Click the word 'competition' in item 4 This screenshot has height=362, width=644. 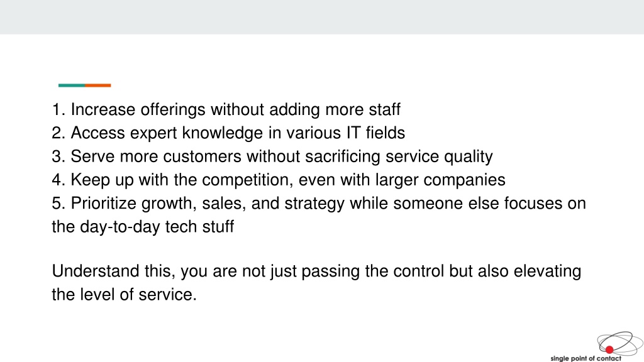(248, 180)
